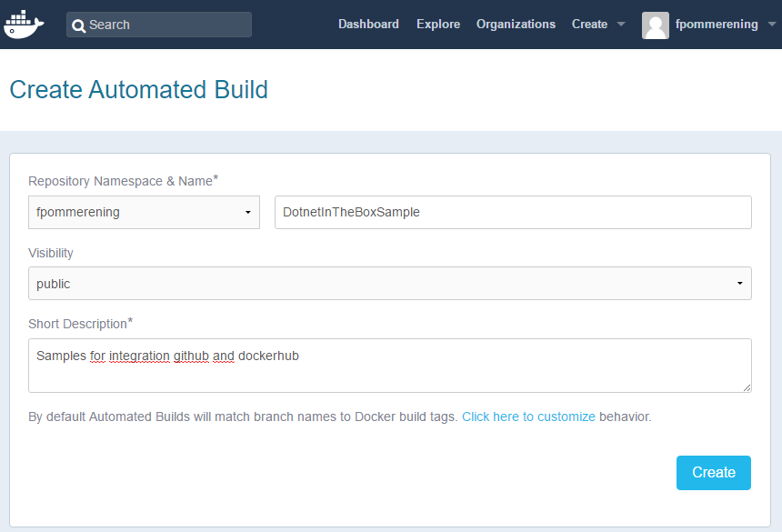Click the repository name field DotnetInTheBoxSample
Screen dimensions: 782x532
[513, 213]
